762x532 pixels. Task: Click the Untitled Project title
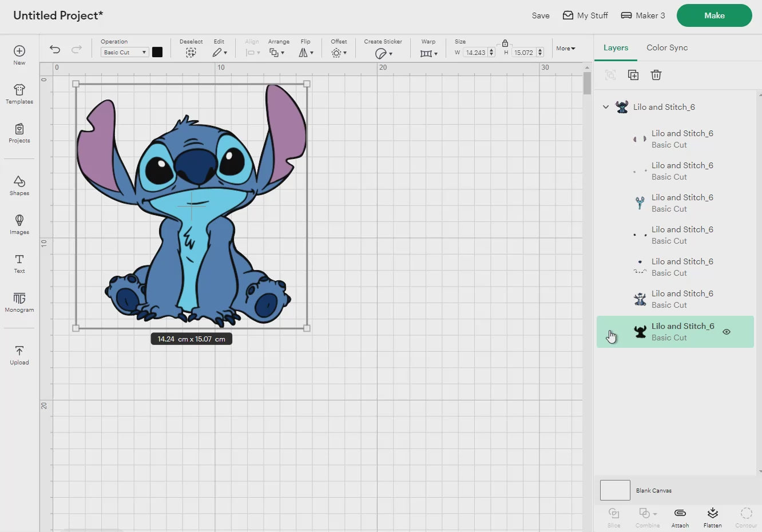point(58,15)
